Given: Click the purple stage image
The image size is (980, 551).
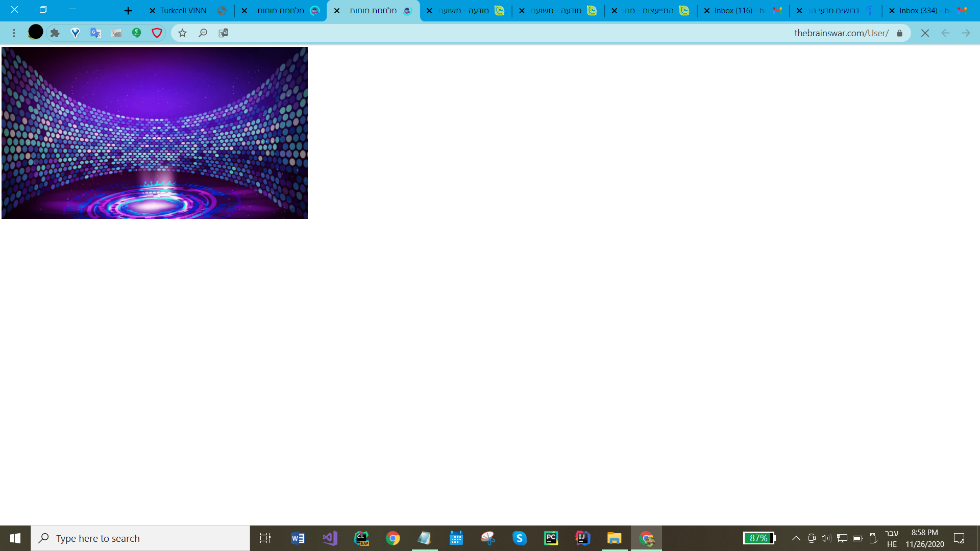Looking at the screenshot, I should [x=155, y=133].
